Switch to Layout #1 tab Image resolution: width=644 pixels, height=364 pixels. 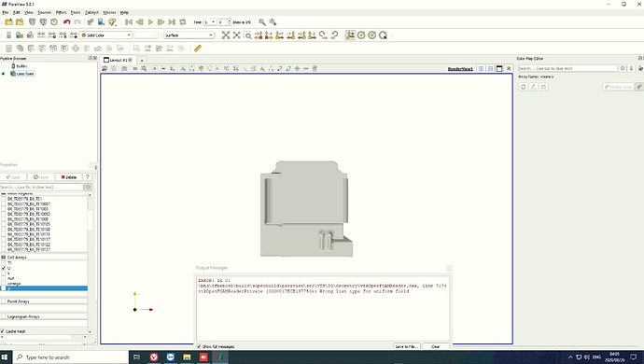(x=118, y=60)
